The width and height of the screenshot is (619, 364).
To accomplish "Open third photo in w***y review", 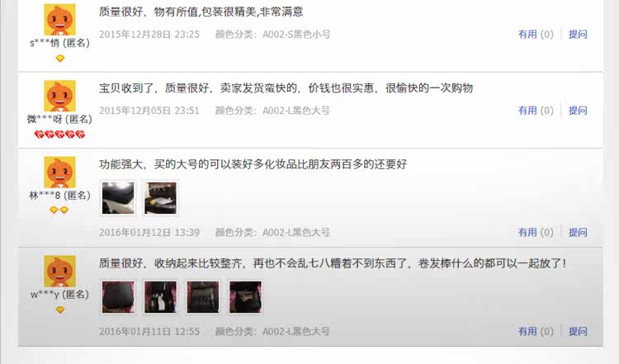I will click(x=203, y=297).
